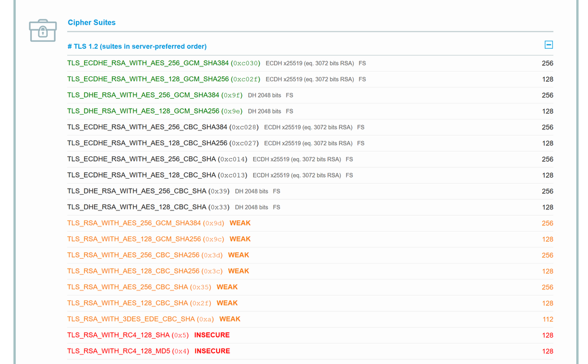Click TLS_DHE_RSA_WITH_AES_128_GCM_SHA256 cipher entry

pos(143,111)
